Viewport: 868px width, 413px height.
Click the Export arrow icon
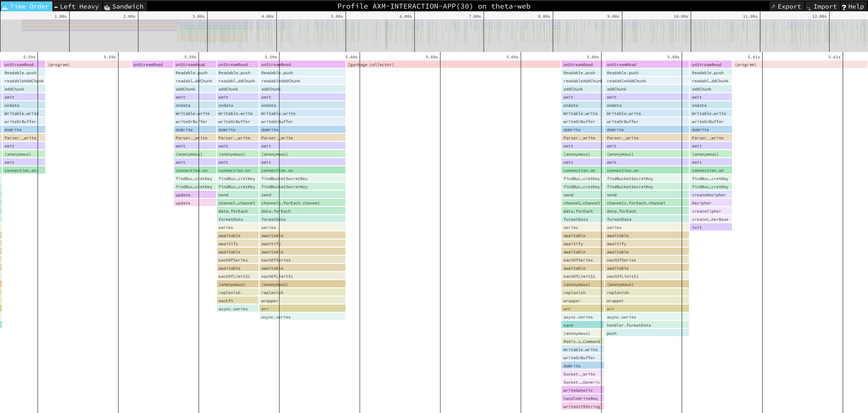point(774,6)
